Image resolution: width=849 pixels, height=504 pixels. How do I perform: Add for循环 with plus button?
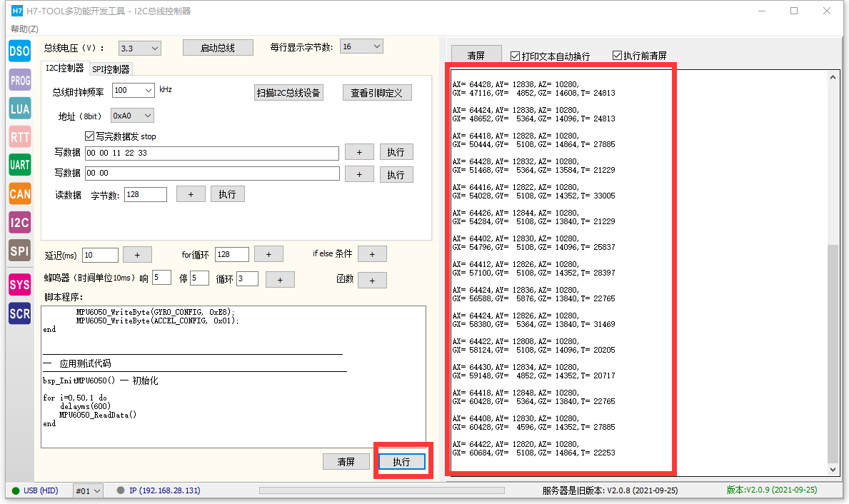(268, 254)
